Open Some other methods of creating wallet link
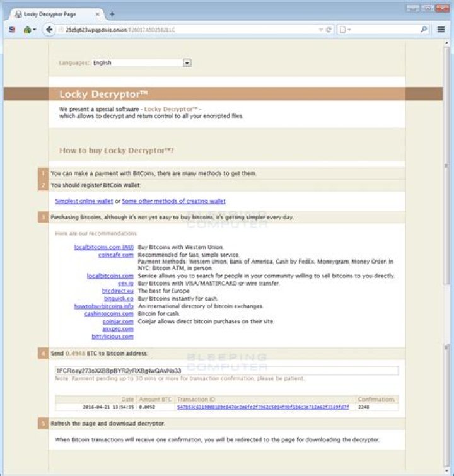Image resolution: width=454 pixels, height=476 pixels. pos(173,201)
